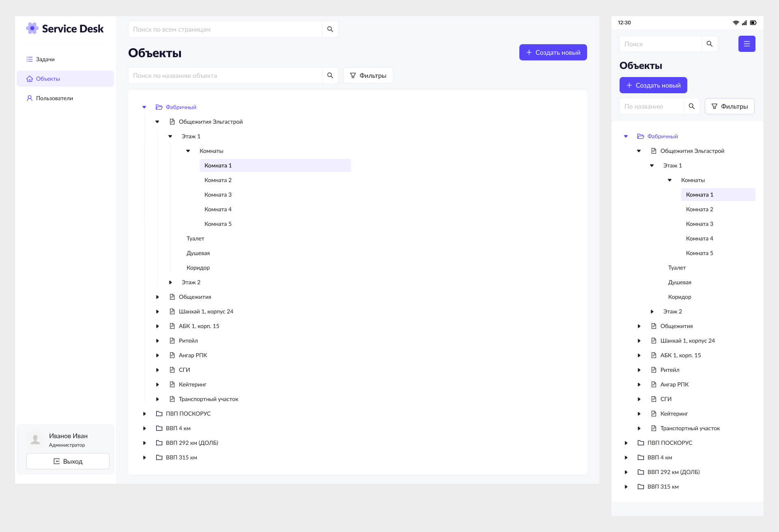
Task: Click the global search magnifier icon
Action: 330,29
